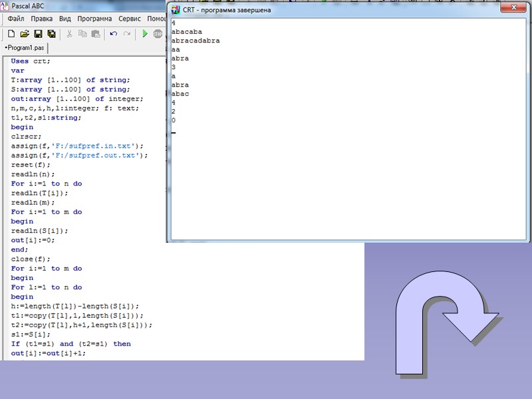Viewport: 532px width, 399px height.
Task: Click the CRT window title bar
Action: click(332, 10)
